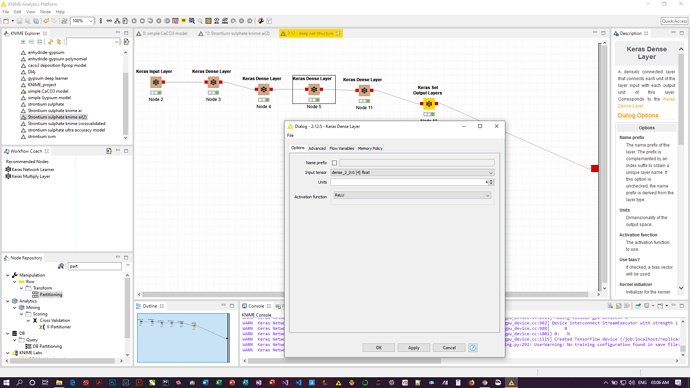Click the Units input field
The height and width of the screenshot is (388, 690).
pyautogui.click(x=410, y=182)
